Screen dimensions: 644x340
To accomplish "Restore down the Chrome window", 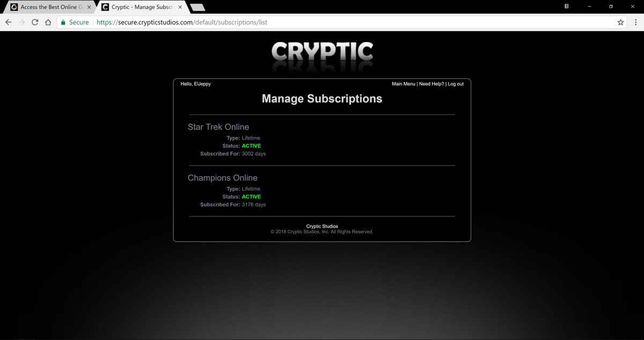I will (611, 6).
